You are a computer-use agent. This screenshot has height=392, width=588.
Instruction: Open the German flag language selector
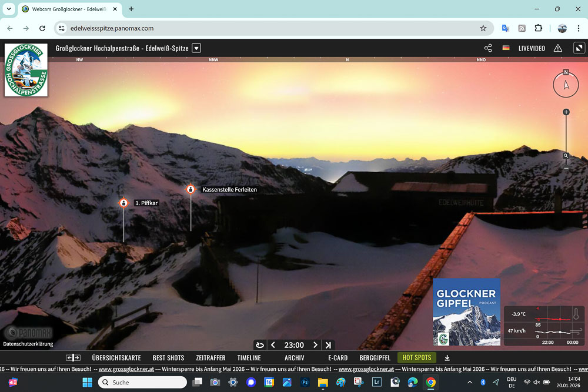click(x=506, y=48)
